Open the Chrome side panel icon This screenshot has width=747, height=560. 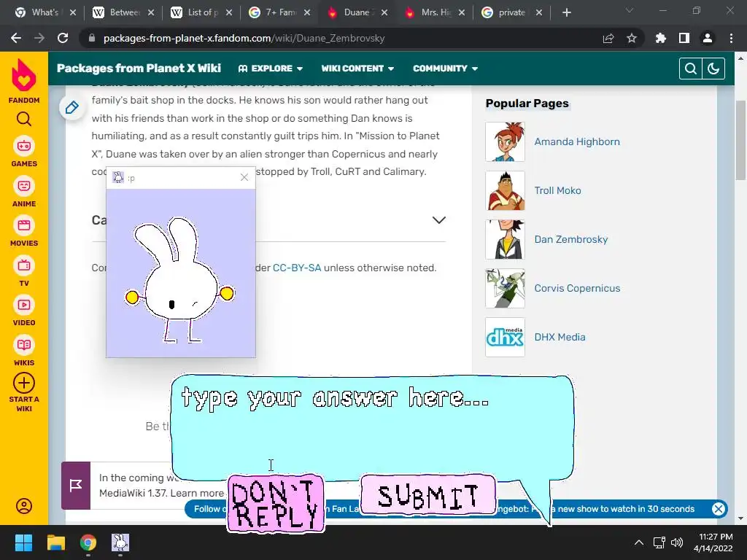point(684,38)
